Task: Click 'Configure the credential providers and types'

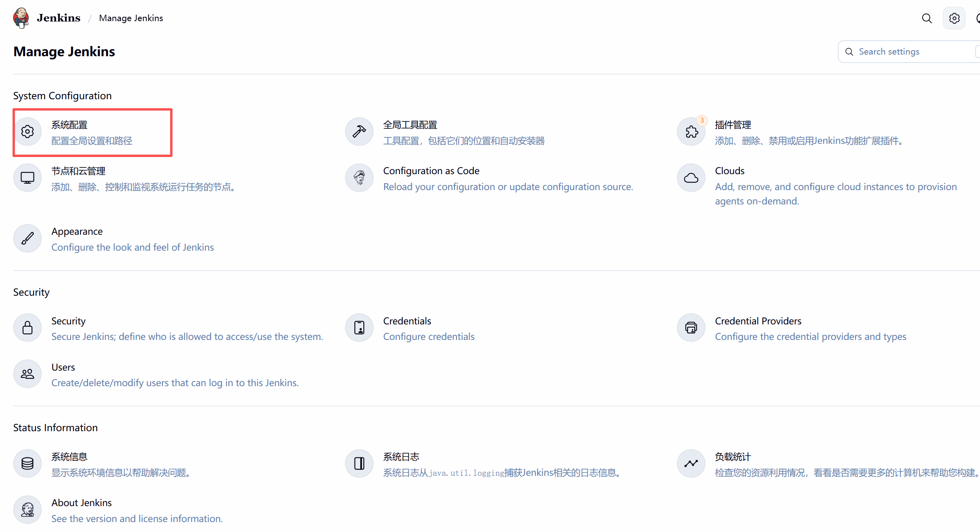Action: click(811, 337)
